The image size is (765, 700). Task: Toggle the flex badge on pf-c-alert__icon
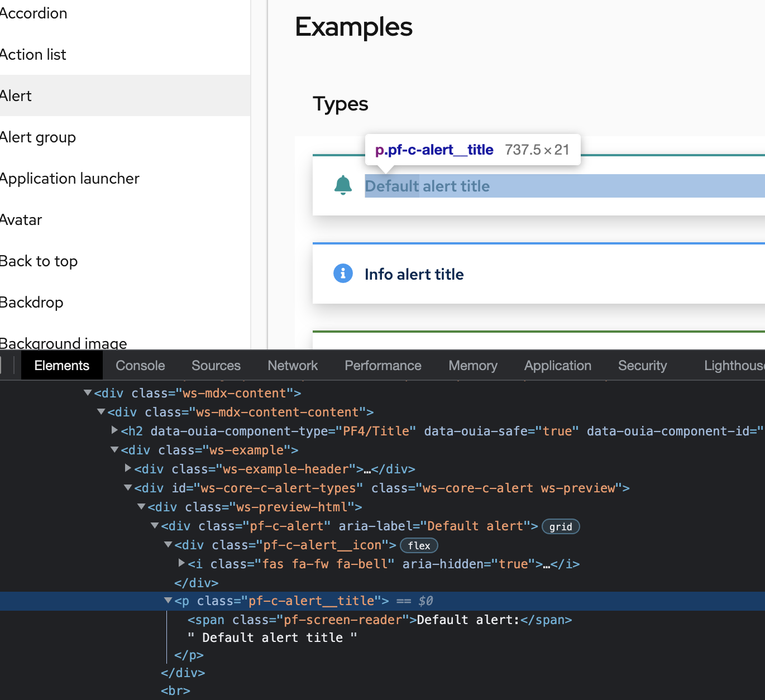tap(419, 545)
